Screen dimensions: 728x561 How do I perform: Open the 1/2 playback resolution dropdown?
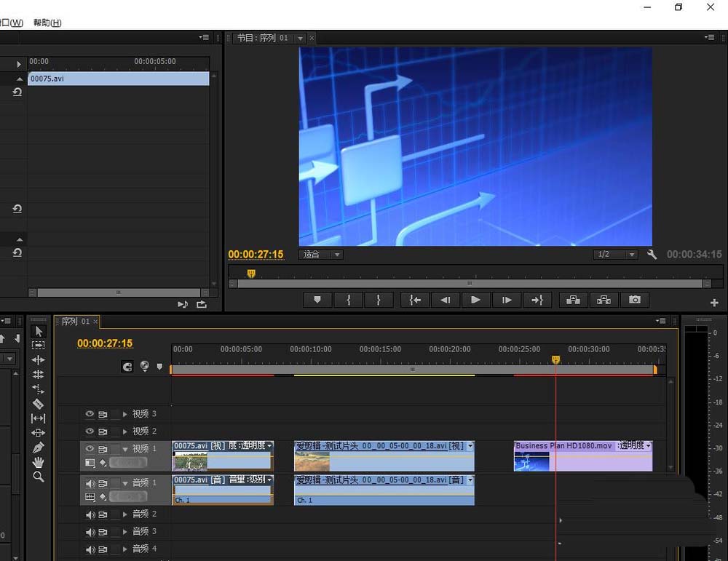616,254
